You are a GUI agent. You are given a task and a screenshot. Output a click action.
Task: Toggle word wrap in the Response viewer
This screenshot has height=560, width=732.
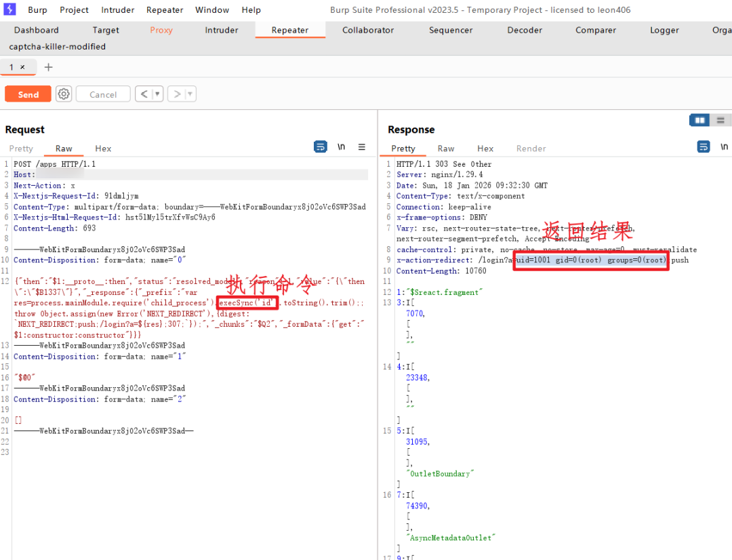(x=703, y=146)
